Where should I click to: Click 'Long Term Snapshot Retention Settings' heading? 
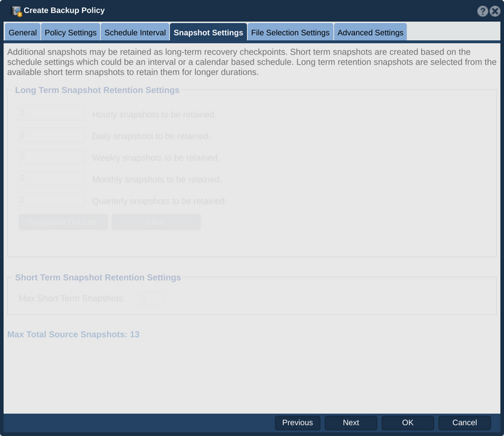pyautogui.click(x=97, y=90)
